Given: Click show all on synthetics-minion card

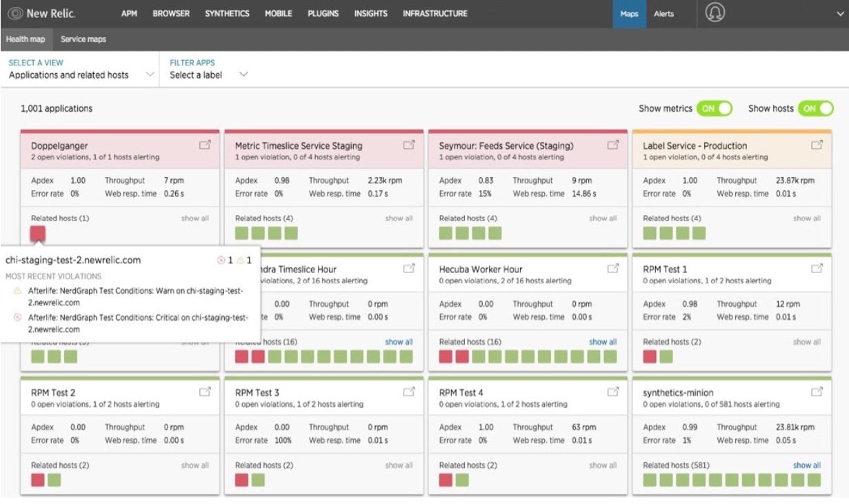Looking at the screenshot, I should click(807, 465).
